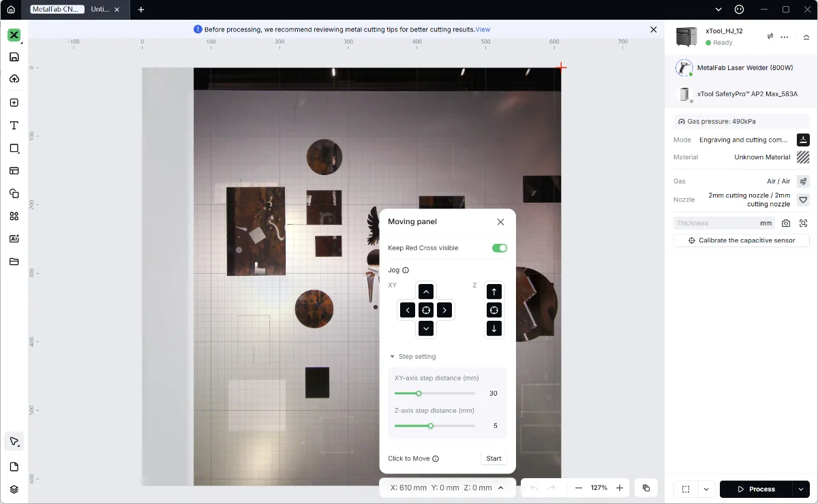Screen dimensions: 818x504
Task: Open the Unknown Material selector
Action: coord(803,157)
